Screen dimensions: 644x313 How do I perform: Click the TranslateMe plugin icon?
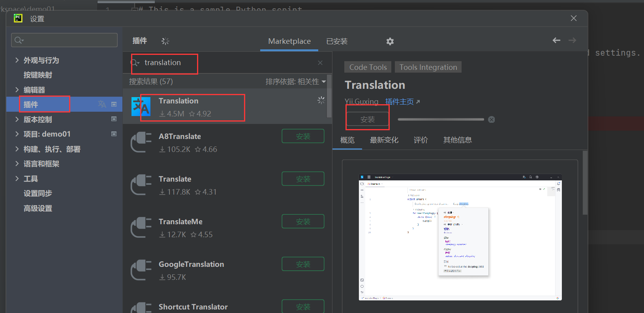141,228
